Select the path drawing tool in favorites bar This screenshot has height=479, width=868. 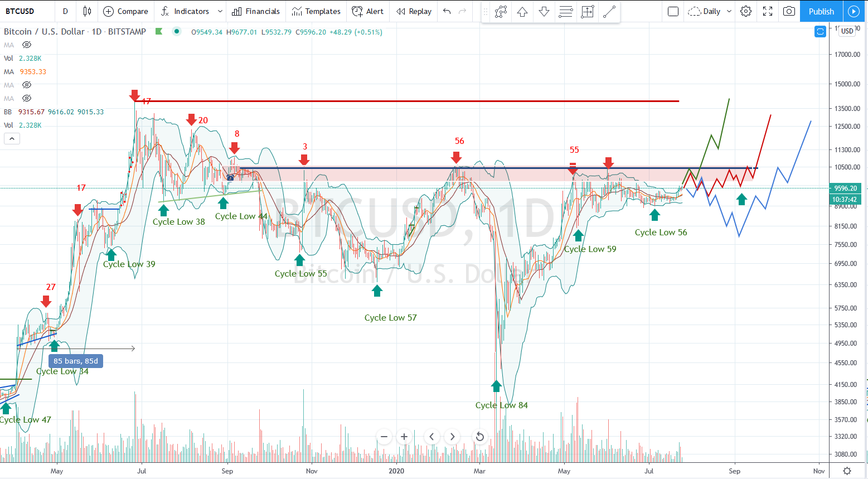(x=501, y=12)
